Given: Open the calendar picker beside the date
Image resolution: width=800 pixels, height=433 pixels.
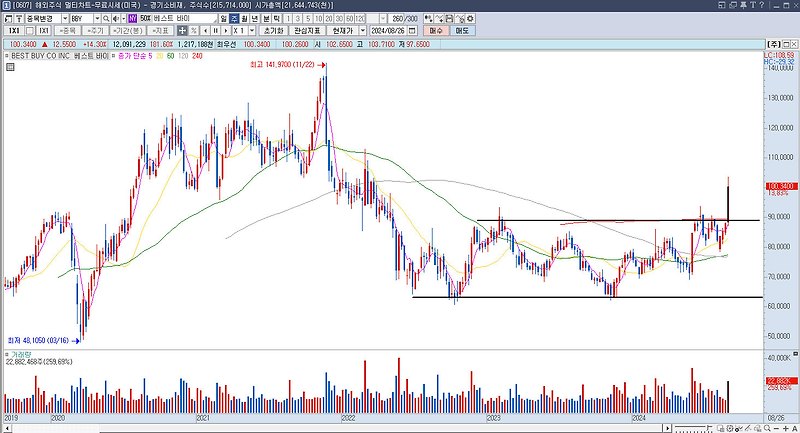Looking at the screenshot, I should pos(413,31).
